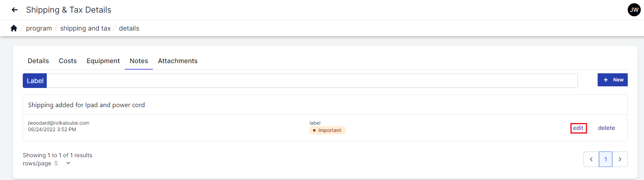Open the Costs tab

coord(67,61)
